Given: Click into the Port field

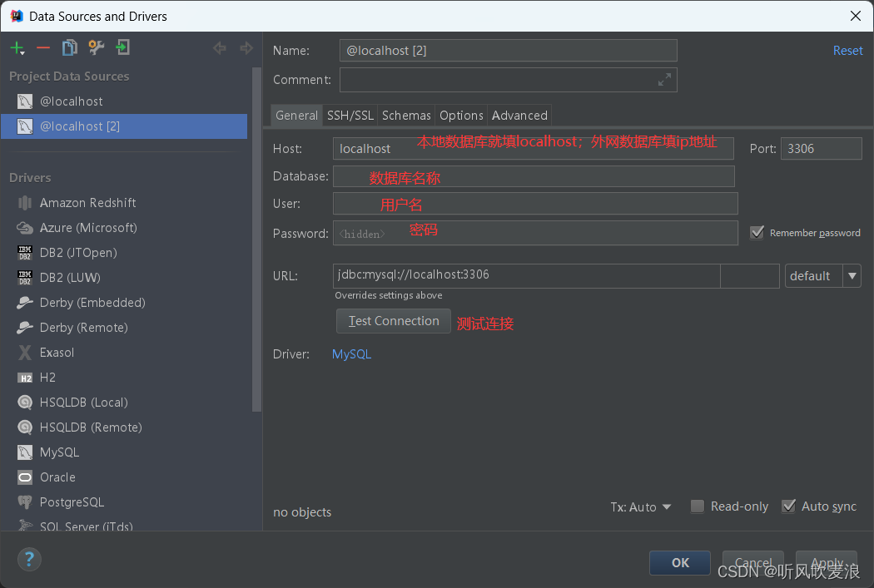Looking at the screenshot, I should click(821, 149).
